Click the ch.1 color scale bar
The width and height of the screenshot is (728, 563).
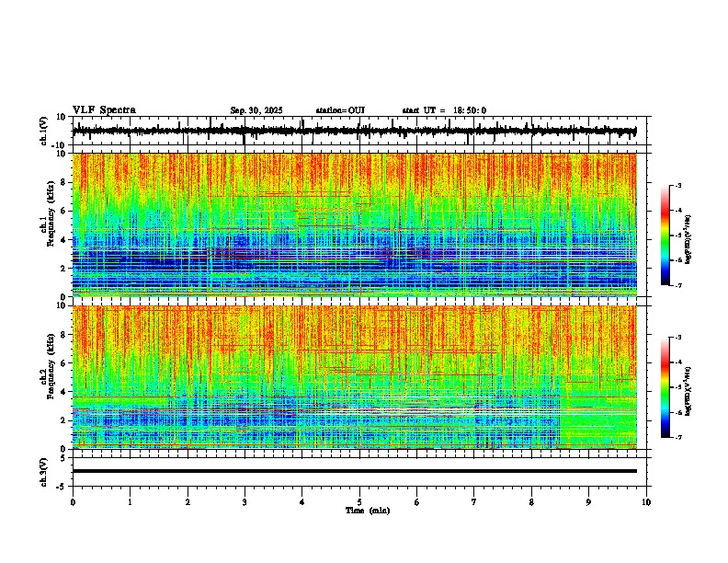(x=665, y=236)
